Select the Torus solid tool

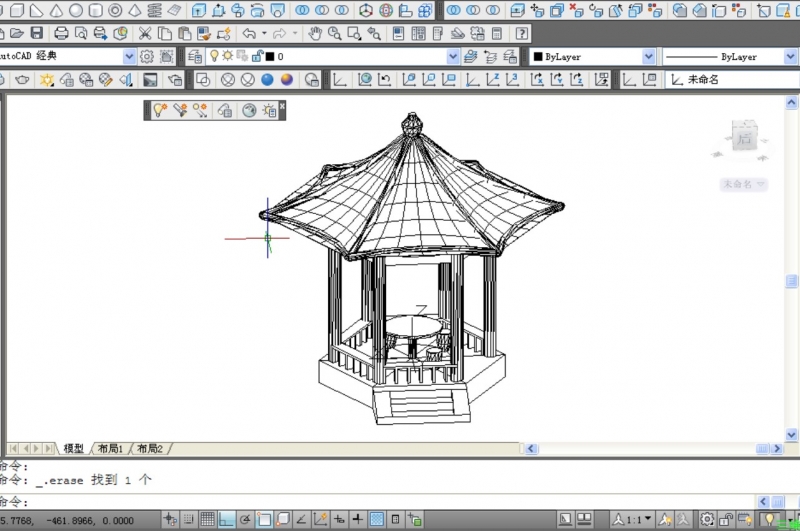115,10
